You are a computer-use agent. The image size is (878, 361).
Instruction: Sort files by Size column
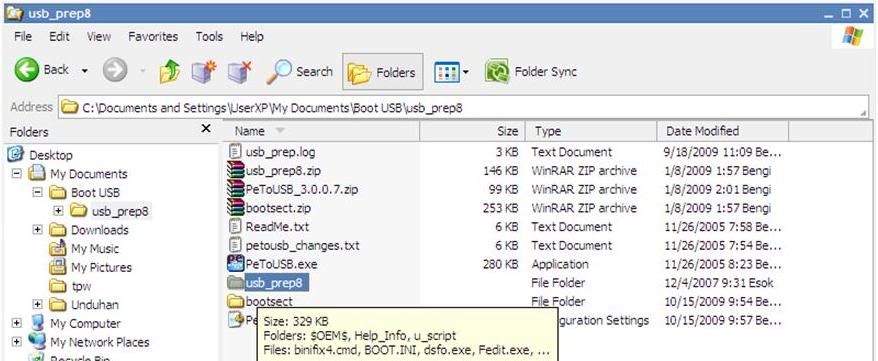[472, 132]
